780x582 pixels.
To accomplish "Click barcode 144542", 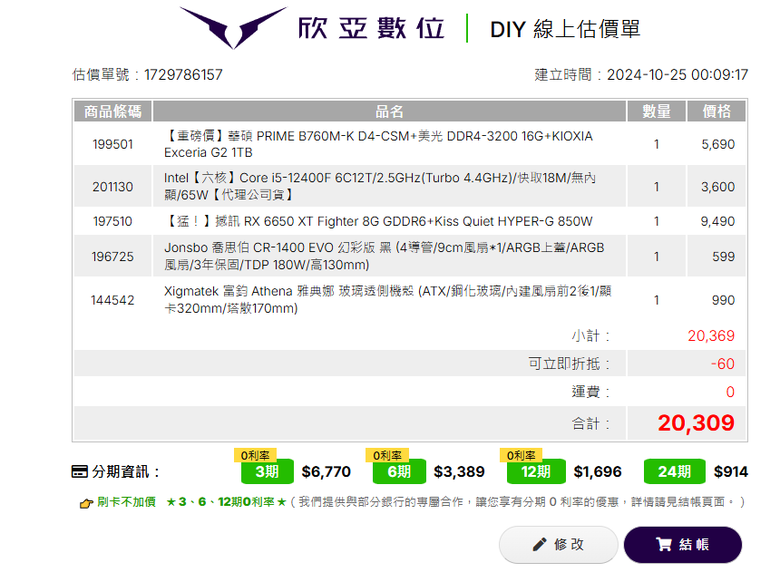I will 112,300.
